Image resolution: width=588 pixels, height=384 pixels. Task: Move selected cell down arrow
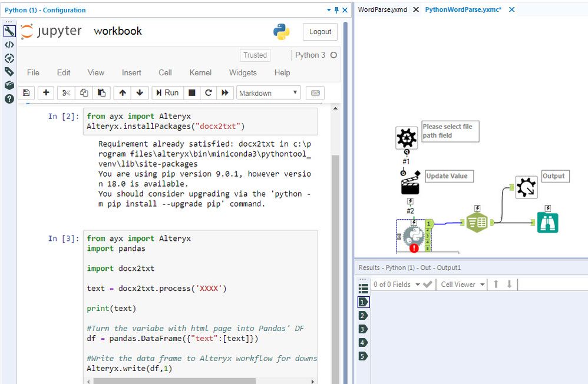click(140, 92)
